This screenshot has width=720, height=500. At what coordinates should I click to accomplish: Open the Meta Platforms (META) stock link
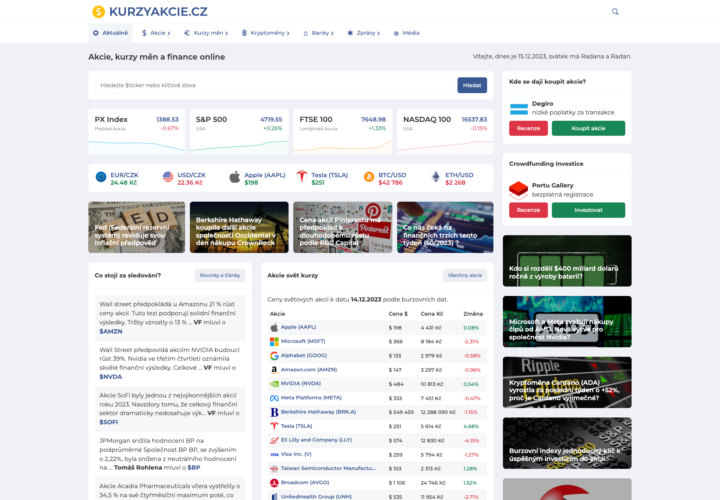[x=311, y=398]
